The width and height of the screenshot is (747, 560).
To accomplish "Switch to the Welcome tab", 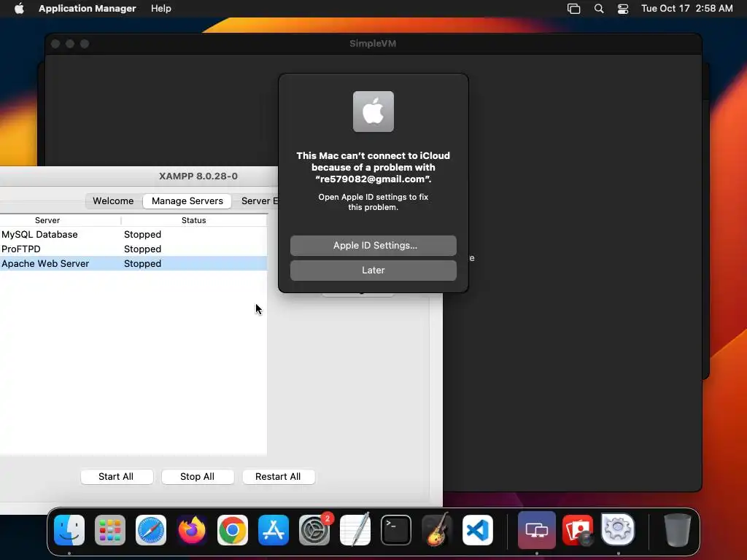I will (x=113, y=201).
